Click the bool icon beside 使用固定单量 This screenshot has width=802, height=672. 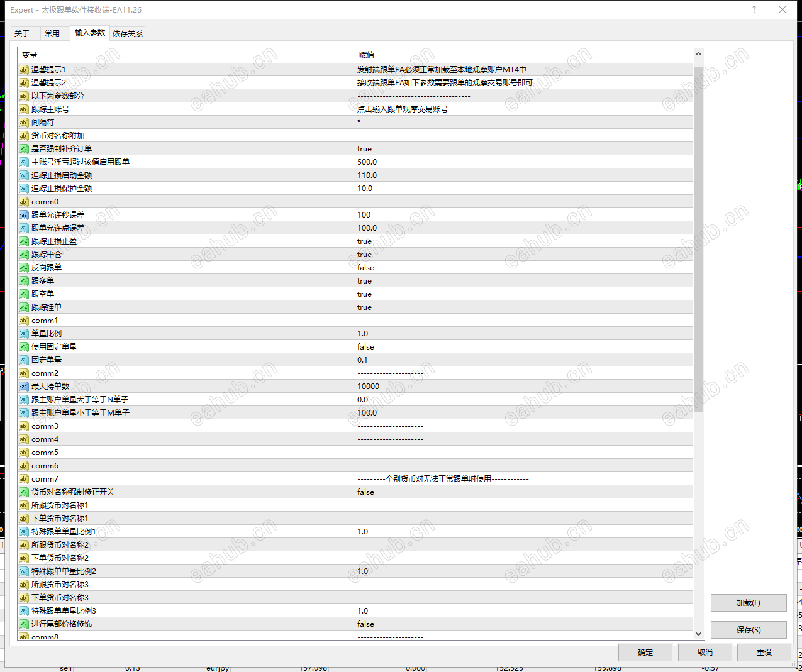pyautogui.click(x=24, y=347)
